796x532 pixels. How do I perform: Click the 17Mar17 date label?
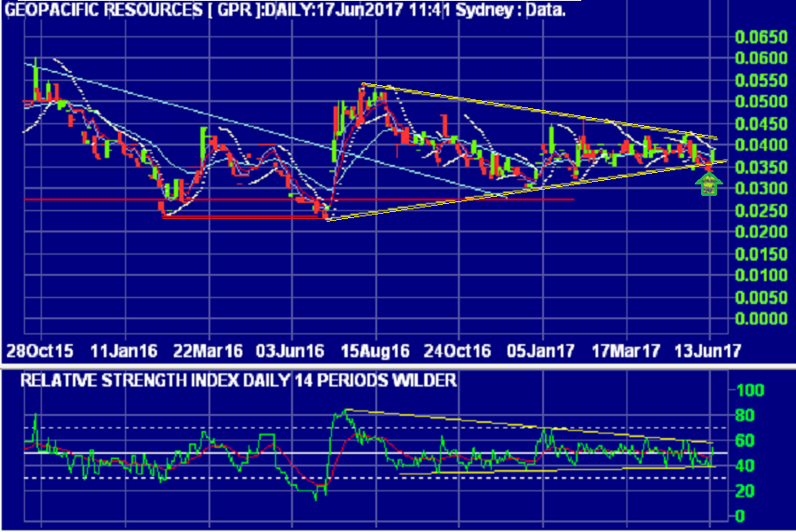click(626, 351)
